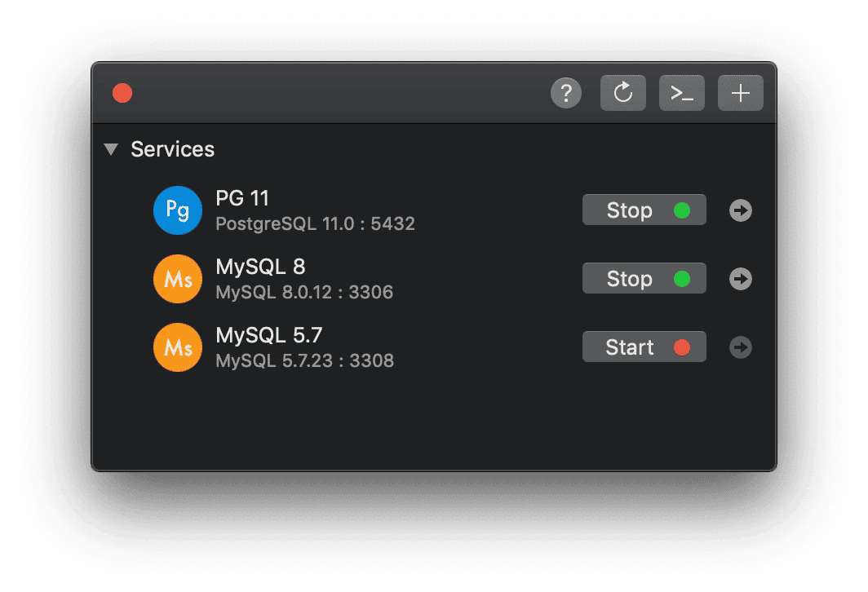The width and height of the screenshot is (868, 592).
Task: Open the help question mark button
Action: [566, 93]
